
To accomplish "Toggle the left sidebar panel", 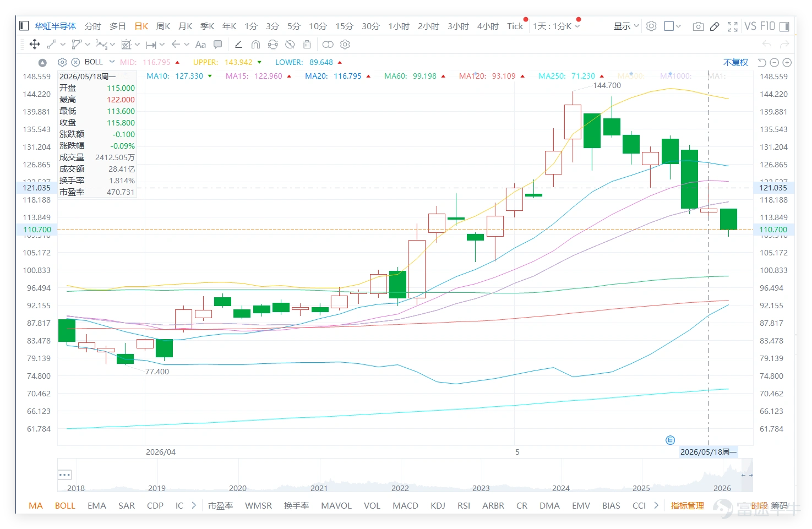I will [x=24, y=25].
